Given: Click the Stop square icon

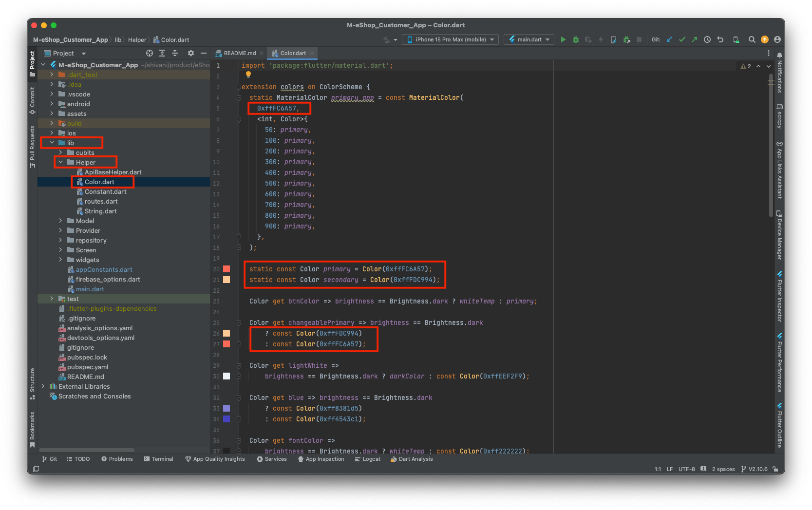Looking at the screenshot, I should 639,39.
